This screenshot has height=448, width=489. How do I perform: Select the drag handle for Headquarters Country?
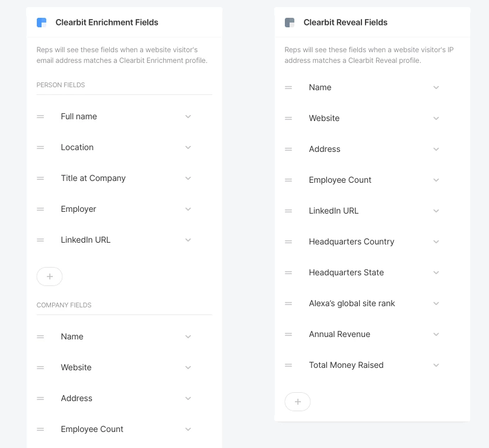click(288, 242)
